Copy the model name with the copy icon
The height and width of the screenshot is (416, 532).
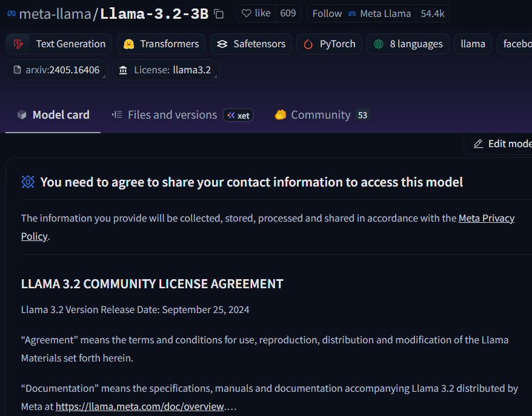[219, 14]
